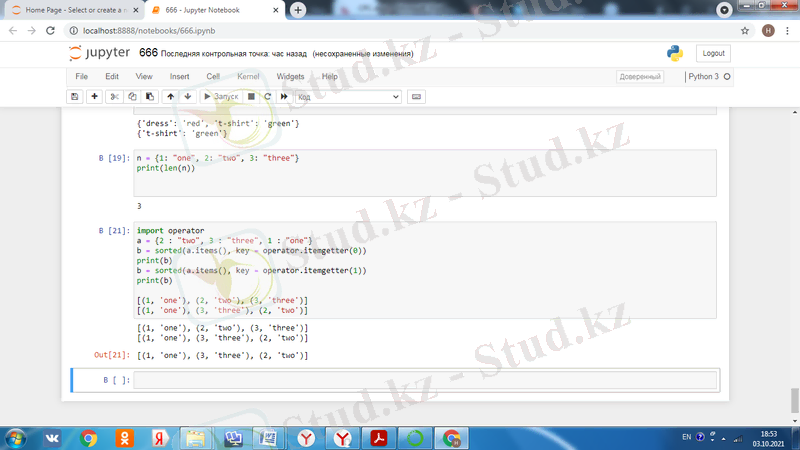Click the Chrome tab search dropdown circle

coord(724,10)
